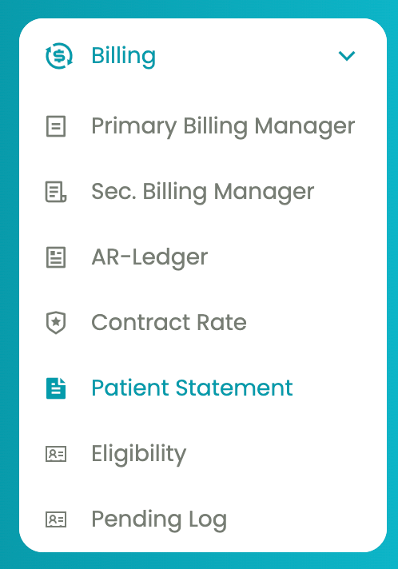Click the Pending Log ID card icon
The image size is (398, 570).
(x=56, y=519)
